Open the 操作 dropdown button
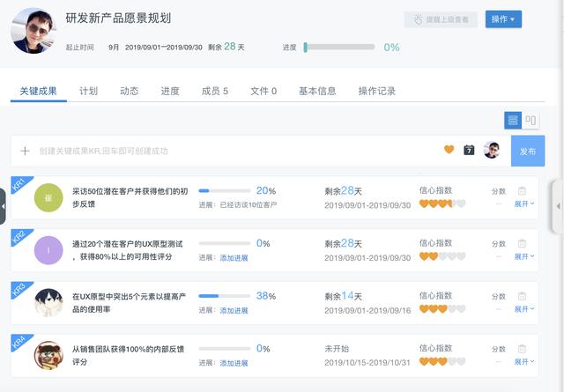The image size is (564, 392). (x=503, y=19)
